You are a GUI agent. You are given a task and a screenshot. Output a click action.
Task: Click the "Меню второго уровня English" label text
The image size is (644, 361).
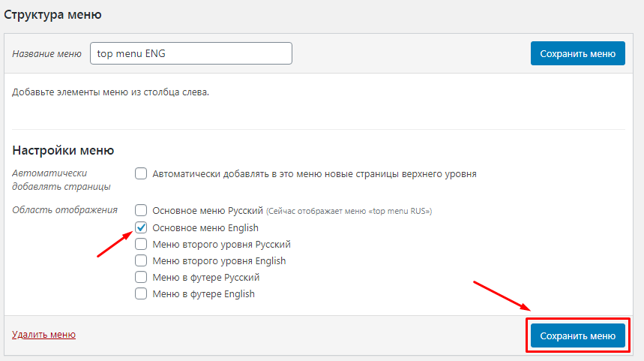(219, 260)
